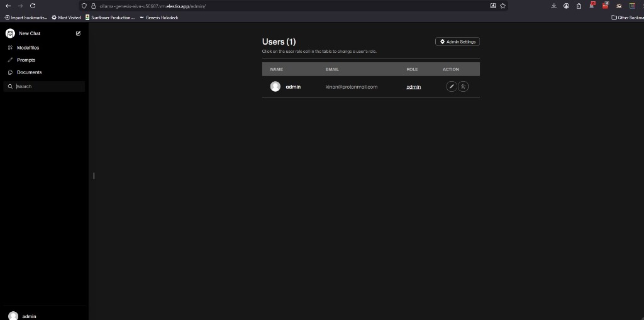Screen dimensions: 644x320
Task: Open the Genesis Holodeck bookmark
Action: pyautogui.click(x=159, y=18)
